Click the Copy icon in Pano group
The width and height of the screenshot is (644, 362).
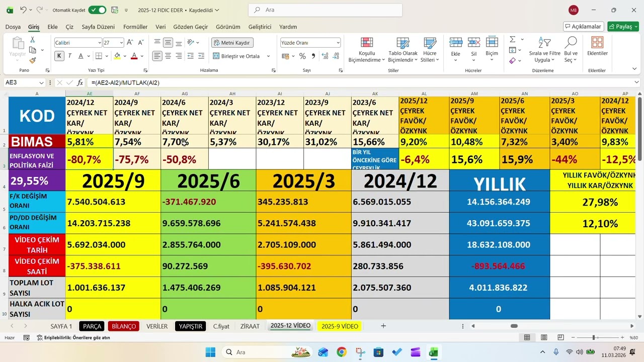[x=33, y=50]
